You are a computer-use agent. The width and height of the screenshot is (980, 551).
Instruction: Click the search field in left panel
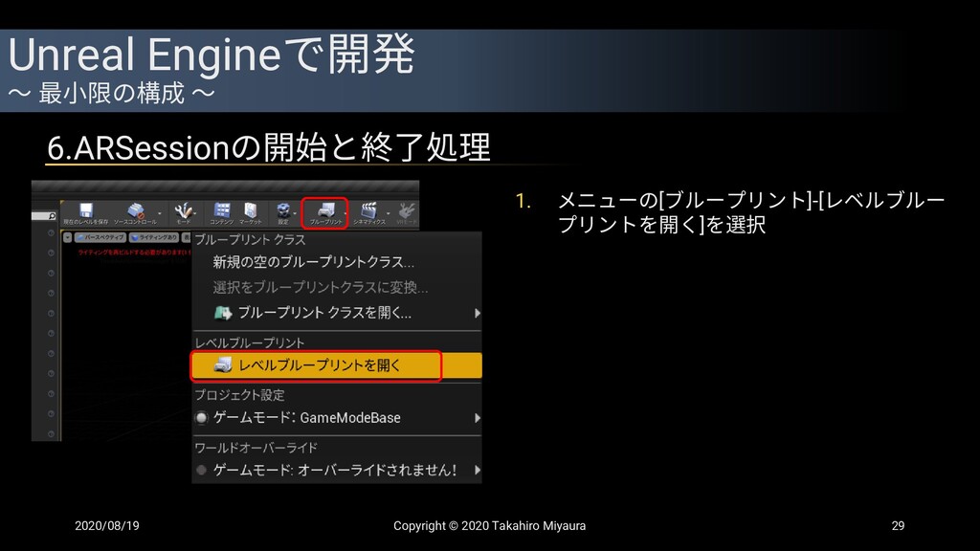(x=44, y=216)
